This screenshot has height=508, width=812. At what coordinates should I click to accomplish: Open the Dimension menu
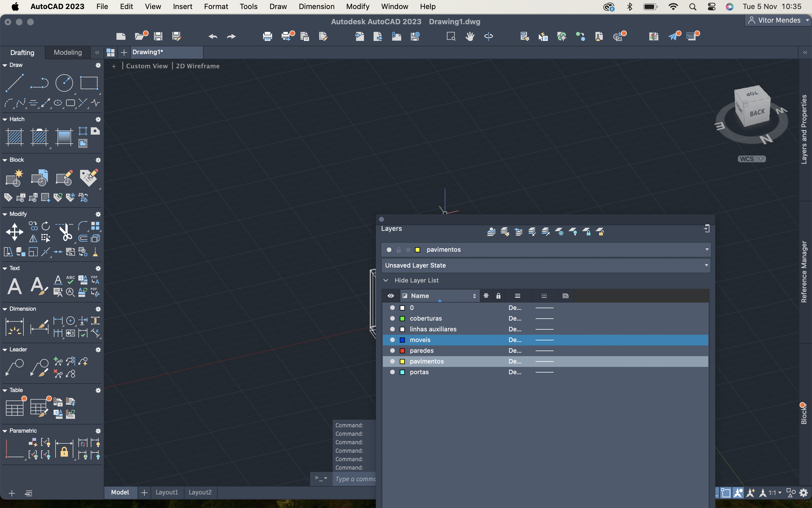(316, 6)
